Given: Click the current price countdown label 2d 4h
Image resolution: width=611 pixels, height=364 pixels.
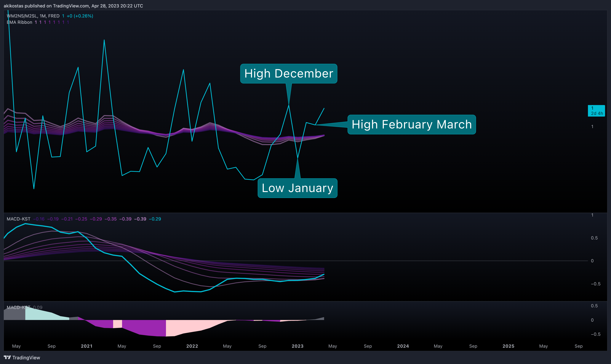Looking at the screenshot, I should pyautogui.click(x=597, y=113).
